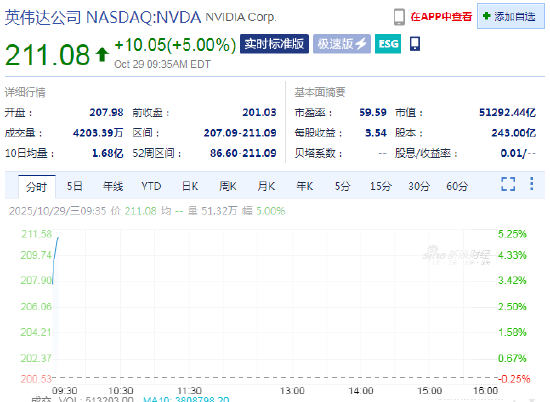Viewport: 550px width, 402px height.
Task: Click the 5.25% right axis label
Action: [512, 234]
